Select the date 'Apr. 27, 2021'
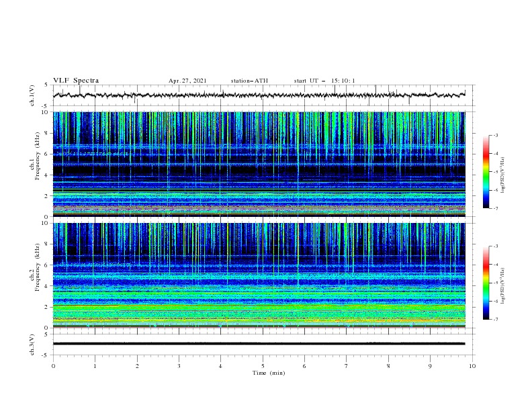Image resolution: width=532 pixels, height=411 pixels. (187, 81)
